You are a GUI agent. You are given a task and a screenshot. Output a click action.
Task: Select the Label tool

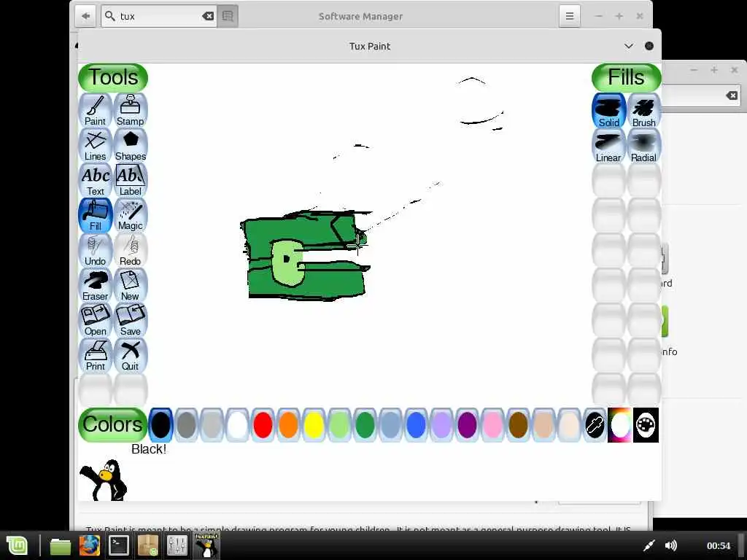[130, 181]
